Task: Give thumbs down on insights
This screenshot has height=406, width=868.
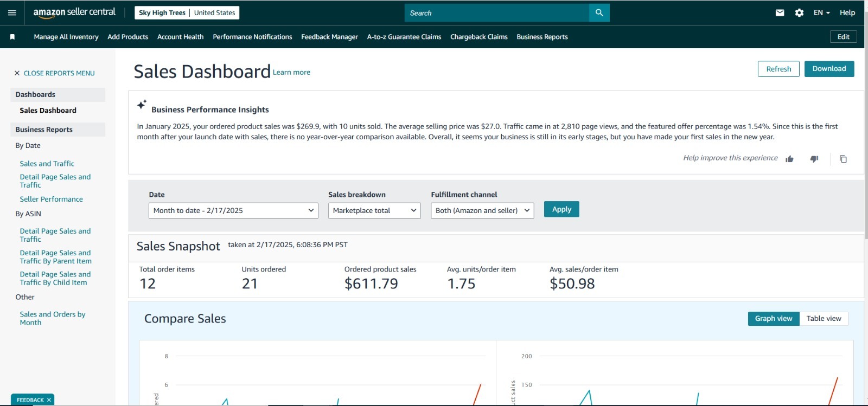Action: (x=814, y=159)
